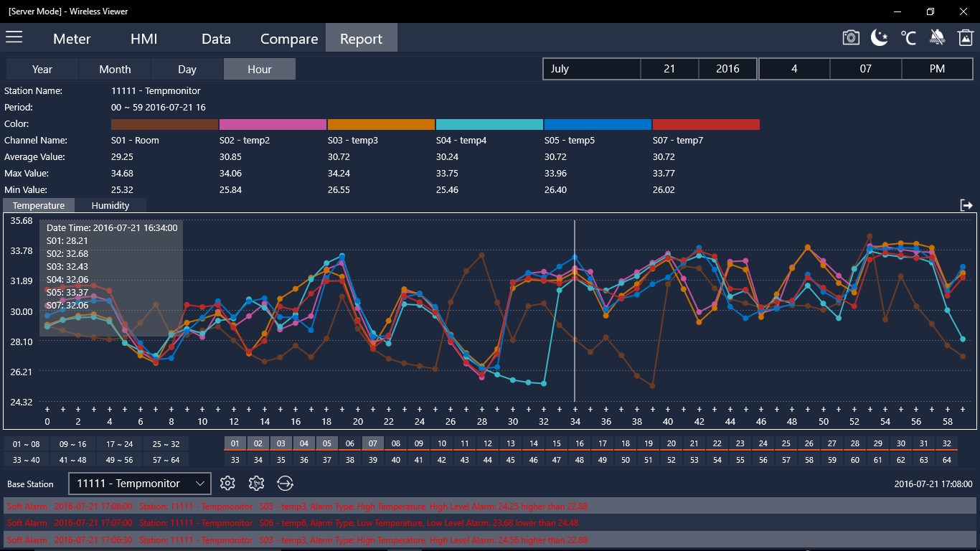The width and height of the screenshot is (980, 551).
Task: Open the hamburger navigation menu
Action: coord(14,37)
